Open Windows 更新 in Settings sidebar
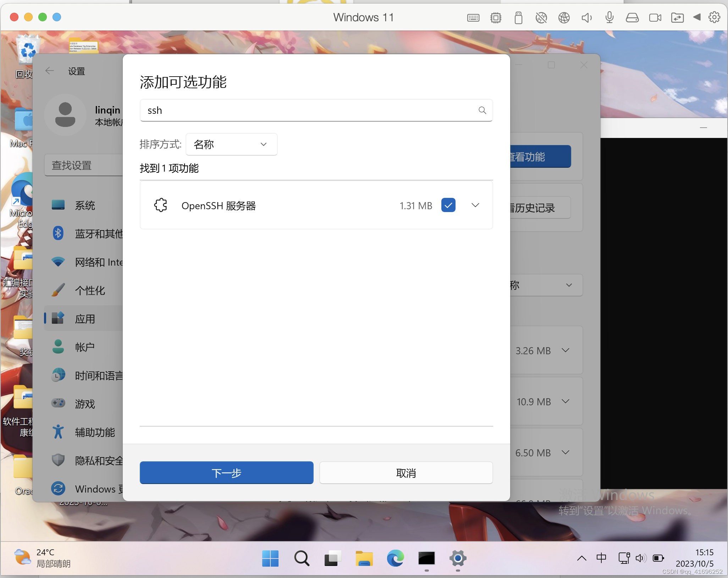 [x=83, y=489]
